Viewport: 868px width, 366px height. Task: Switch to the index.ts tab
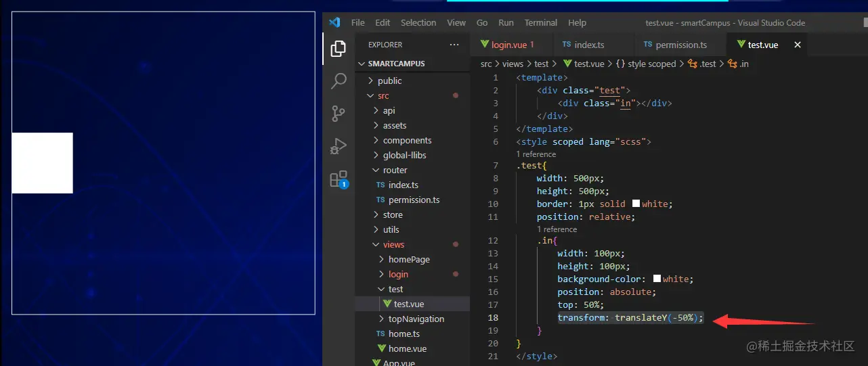(x=594, y=45)
